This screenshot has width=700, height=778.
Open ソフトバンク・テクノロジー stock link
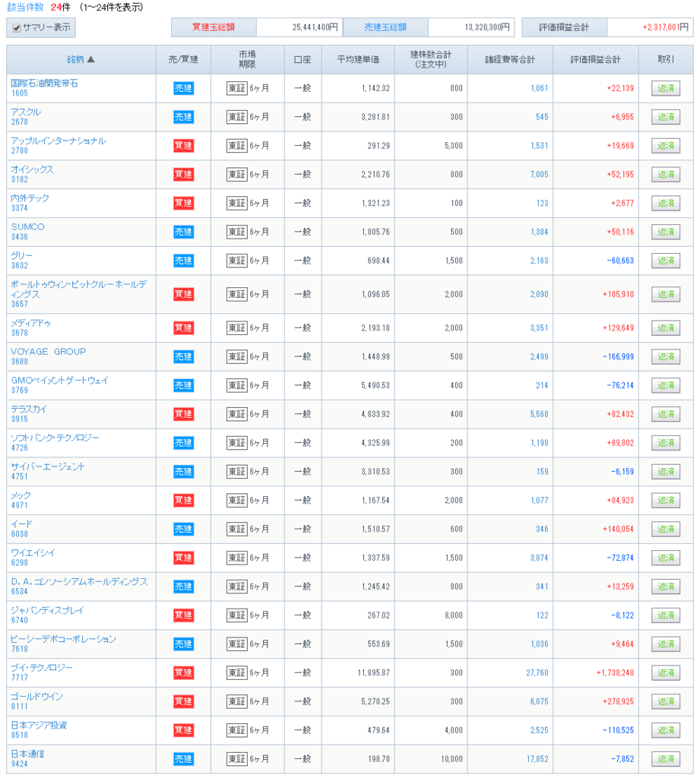[x=55, y=438]
